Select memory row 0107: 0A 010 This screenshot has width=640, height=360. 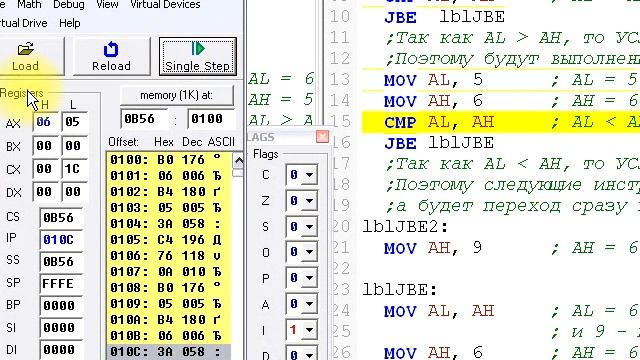point(169,271)
